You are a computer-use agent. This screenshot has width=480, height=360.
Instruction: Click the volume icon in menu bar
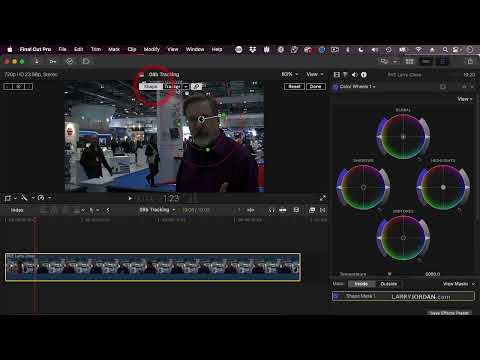pos(375,50)
